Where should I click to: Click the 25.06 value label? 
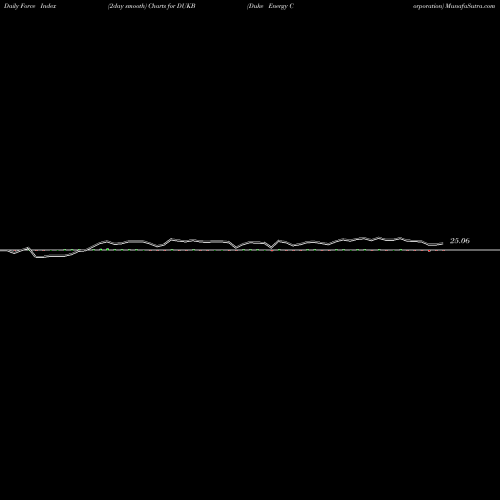coord(460,241)
